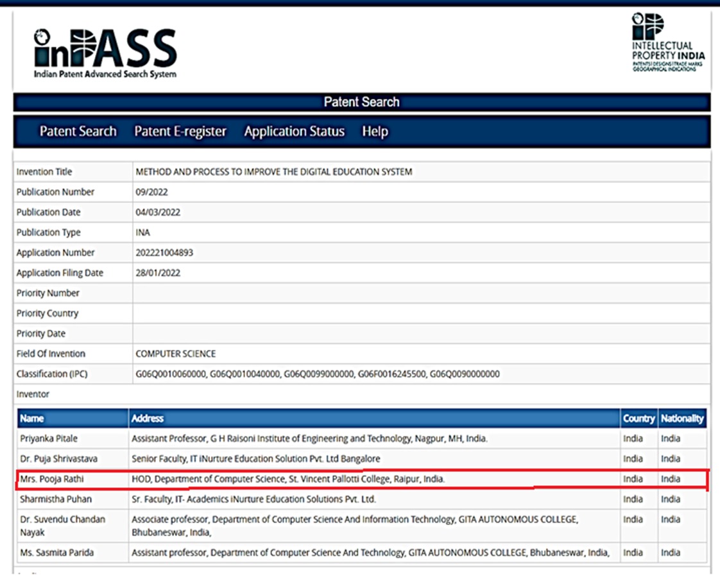The image size is (720, 588).
Task: Click the Intellectual Property India logo
Action: [x=667, y=42]
